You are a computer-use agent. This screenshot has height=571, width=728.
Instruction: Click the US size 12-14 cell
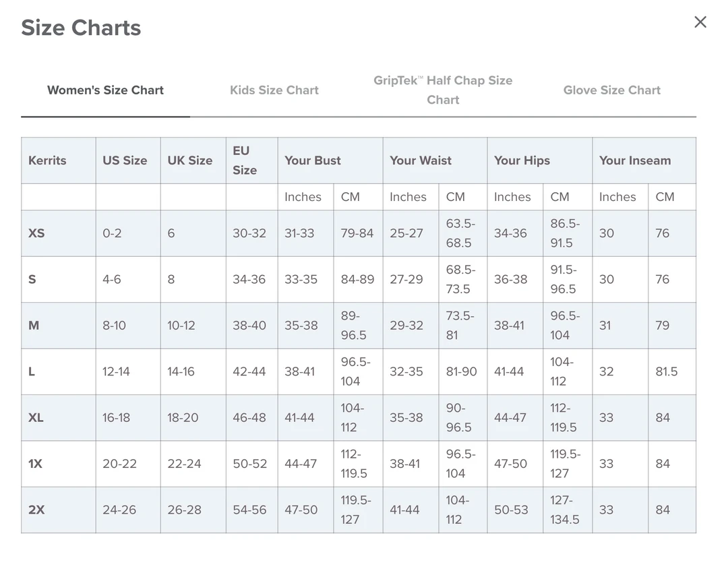click(x=116, y=371)
